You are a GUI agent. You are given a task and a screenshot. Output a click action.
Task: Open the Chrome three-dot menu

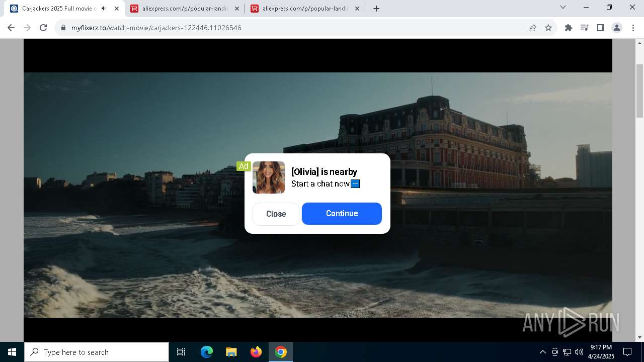[x=633, y=28]
